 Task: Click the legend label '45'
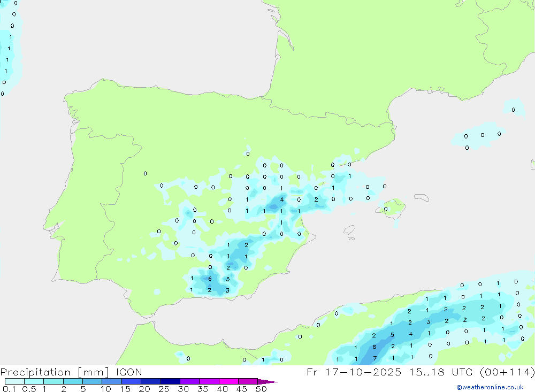tap(242, 389)
